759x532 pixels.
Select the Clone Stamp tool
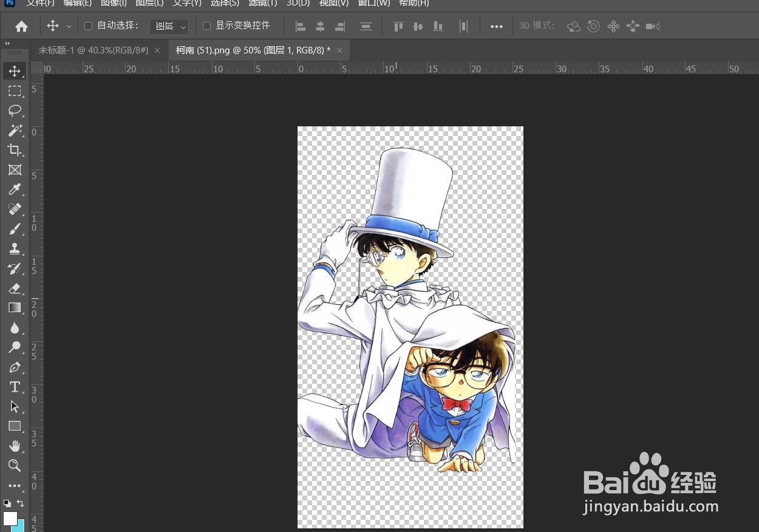pos(15,248)
